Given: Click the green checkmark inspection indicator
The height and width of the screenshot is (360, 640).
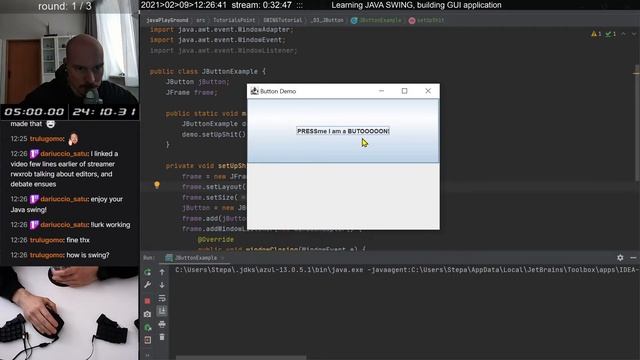Looking at the screenshot, I should [611, 34].
